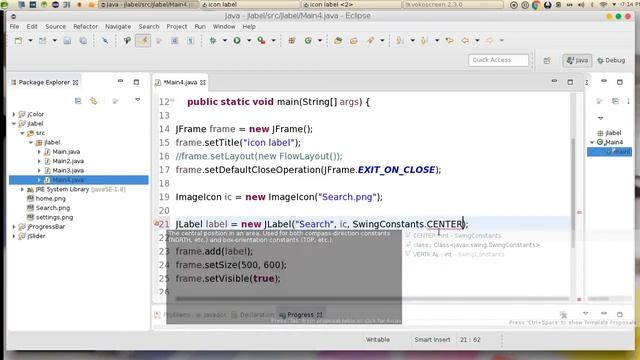The width and height of the screenshot is (640, 360).
Task: Select Main3.java in Package Explorer
Action: coord(68,171)
